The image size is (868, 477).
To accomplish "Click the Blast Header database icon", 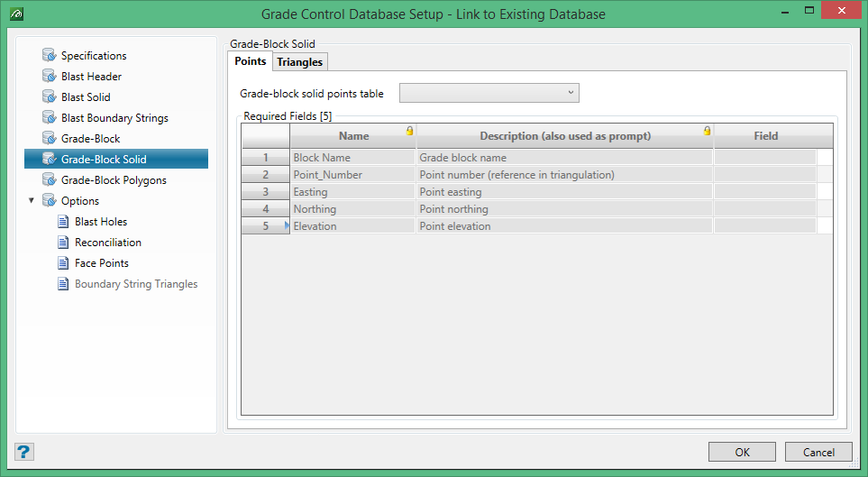I will pos(49,77).
